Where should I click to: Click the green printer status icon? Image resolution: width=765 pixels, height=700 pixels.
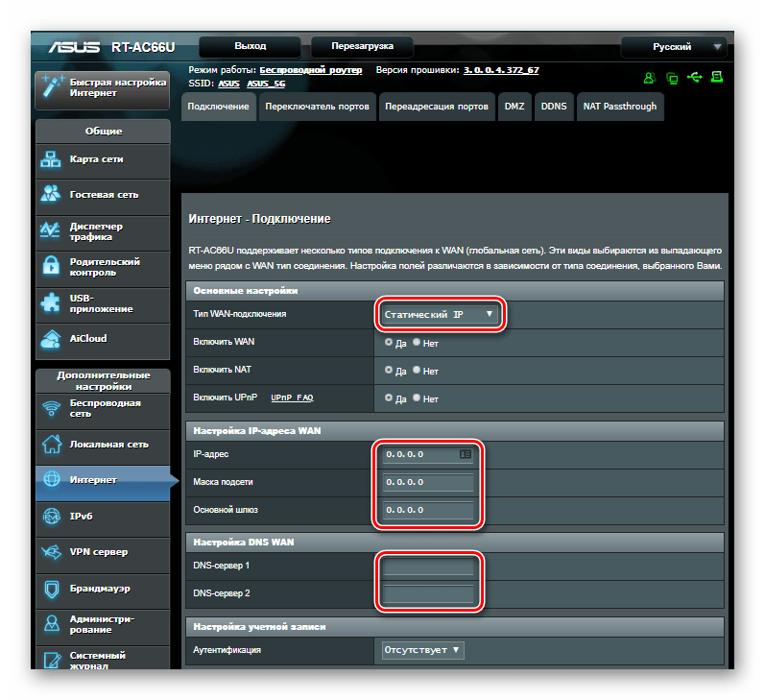click(x=717, y=77)
